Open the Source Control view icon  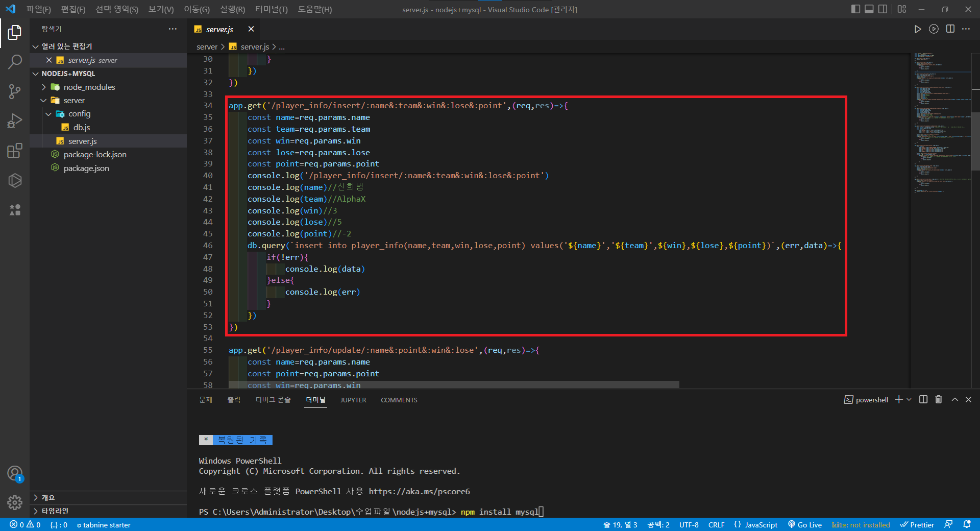15,91
